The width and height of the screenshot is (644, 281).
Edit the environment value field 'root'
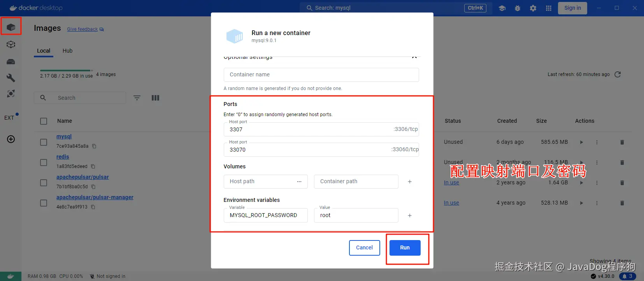tap(356, 216)
